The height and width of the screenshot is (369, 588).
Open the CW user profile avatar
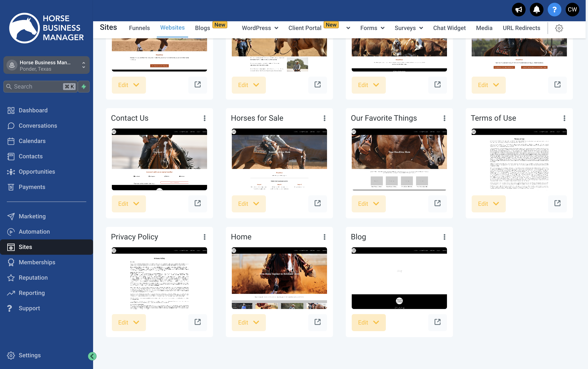572,10
